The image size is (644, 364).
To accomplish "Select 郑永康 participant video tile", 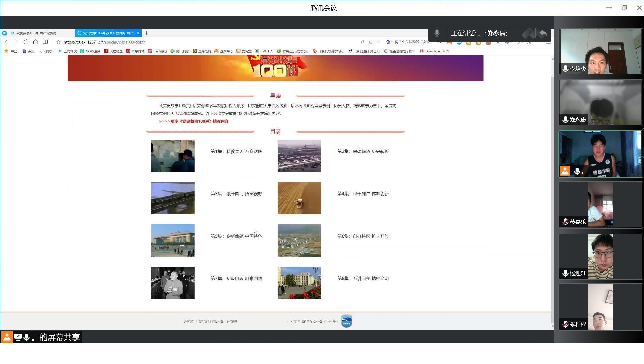I will click(601, 103).
